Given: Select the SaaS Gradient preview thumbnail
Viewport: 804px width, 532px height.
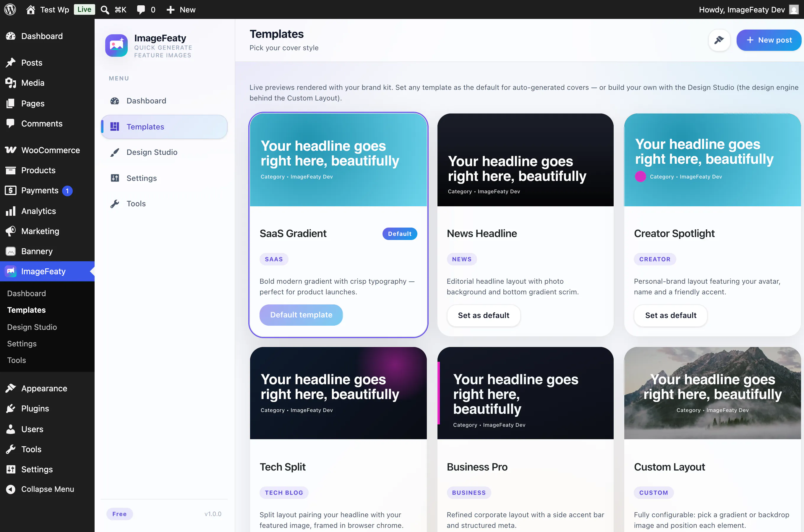Looking at the screenshot, I should (x=338, y=160).
